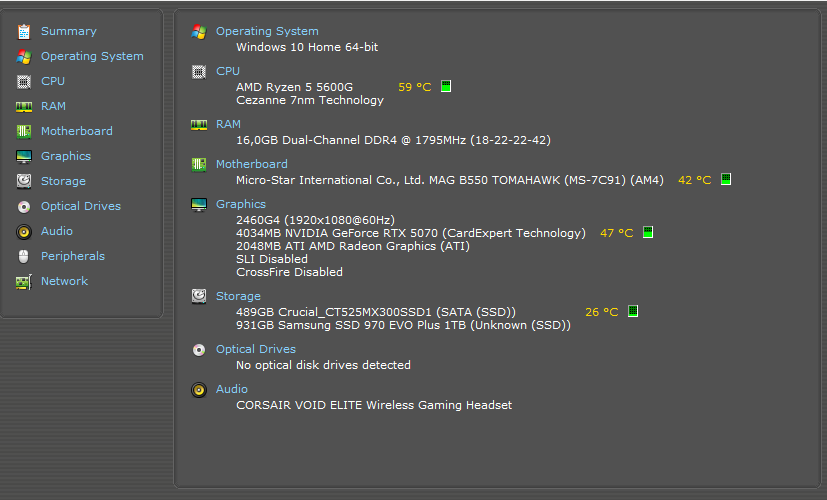Click the motherboard temperature value 42 °C
This screenshot has height=500, width=827.
coord(695,180)
